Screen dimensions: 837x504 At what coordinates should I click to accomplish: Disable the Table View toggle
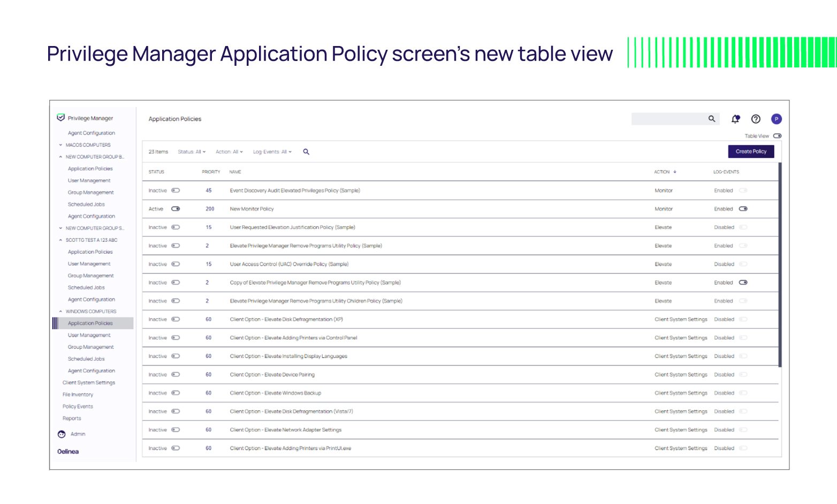(777, 136)
